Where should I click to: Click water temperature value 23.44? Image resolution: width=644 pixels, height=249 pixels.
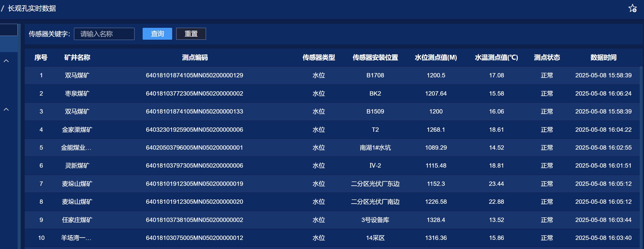(x=497, y=184)
